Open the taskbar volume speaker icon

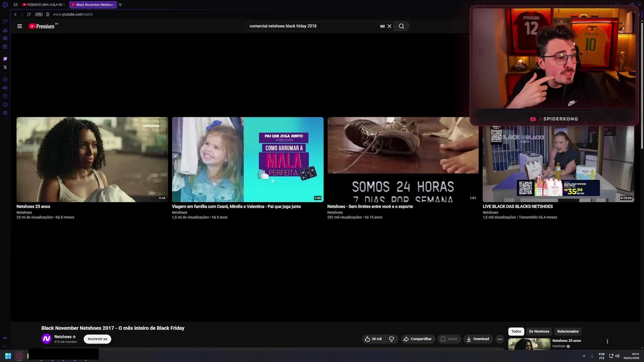617,356
